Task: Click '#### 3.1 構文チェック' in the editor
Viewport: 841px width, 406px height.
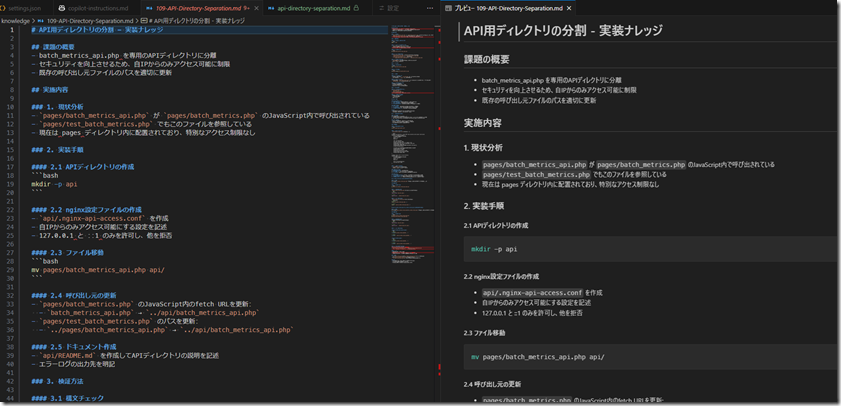Action: tap(68, 398)
